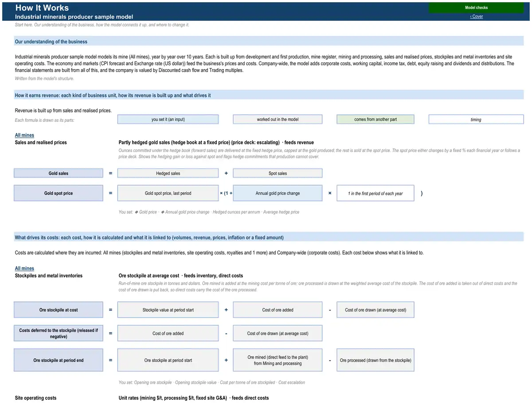The height and width of the screenshot is (403, 532).
Task: Follow the ‹ Cover link
Action: point(477,16)
